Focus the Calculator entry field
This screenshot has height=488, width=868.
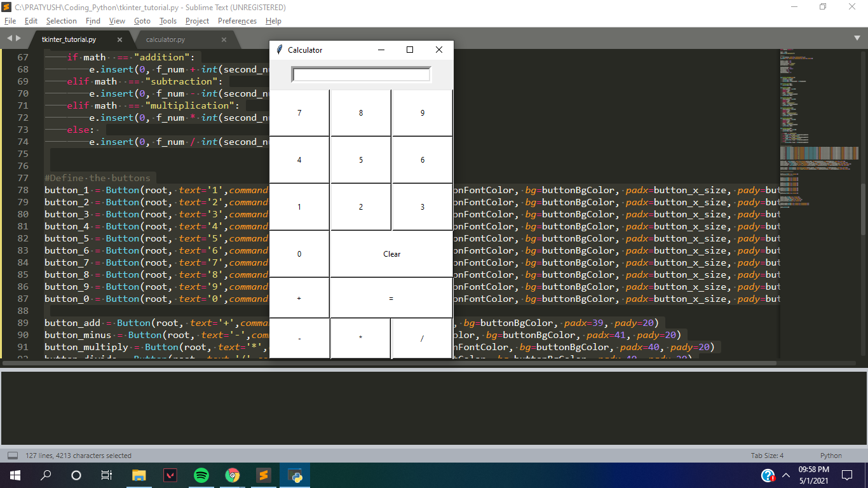click(361, 74)
